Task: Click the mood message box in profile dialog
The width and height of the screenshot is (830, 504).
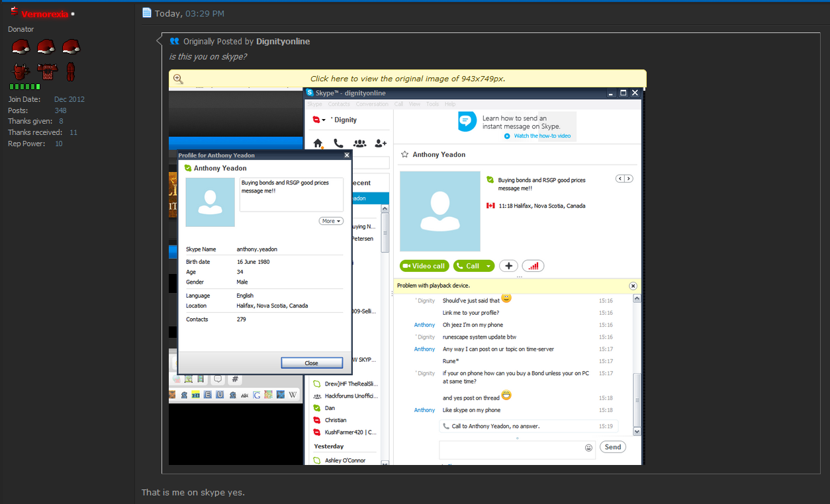Action: click(291, 194)
